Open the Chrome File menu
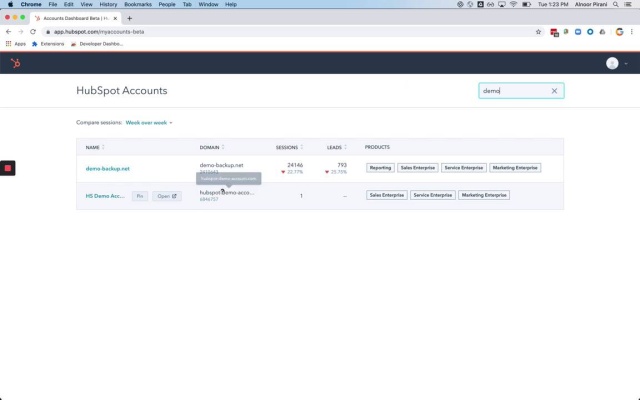 point(53,4)
